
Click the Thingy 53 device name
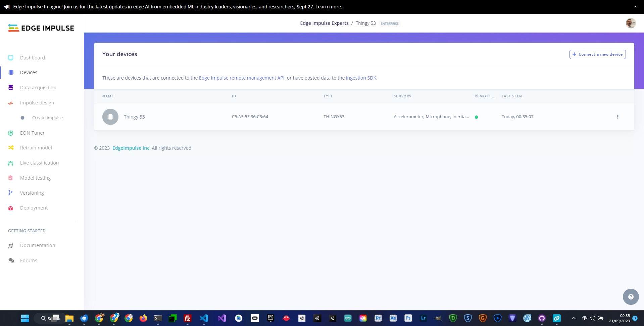pyautogui.click(x=134, y=117)
